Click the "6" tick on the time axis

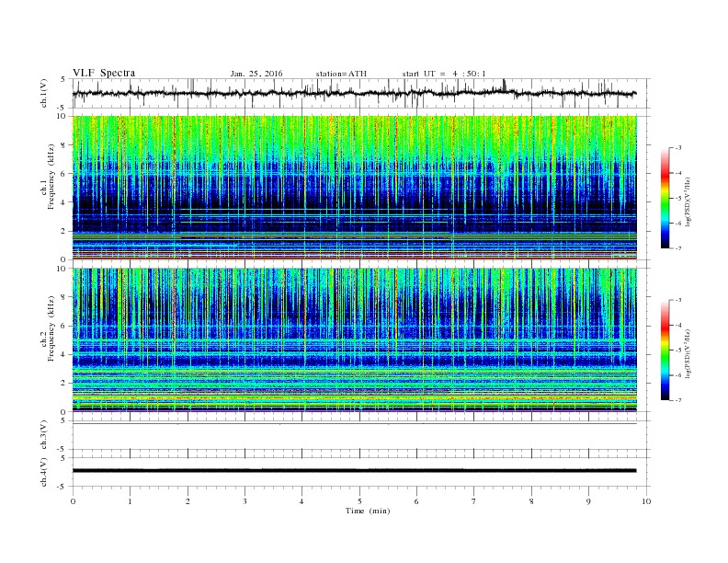(416, 501)
